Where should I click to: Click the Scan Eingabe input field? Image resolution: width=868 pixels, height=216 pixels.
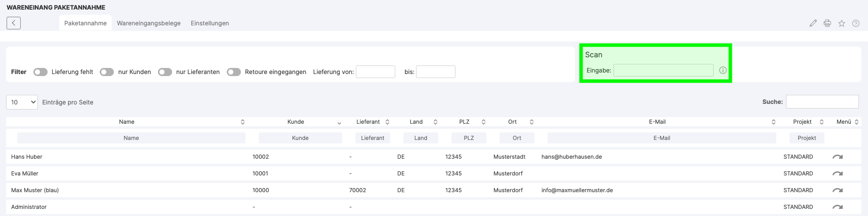point(663,70)
